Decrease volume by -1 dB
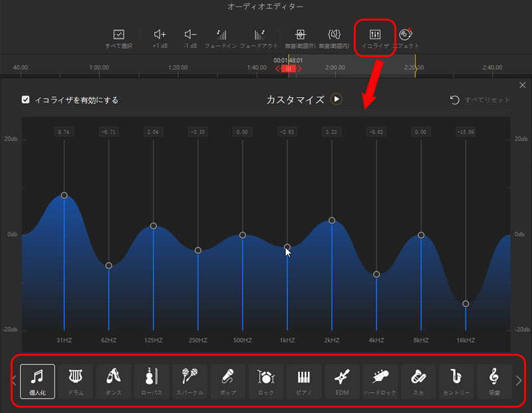This screenshot has width=532, height=413. pyautogui.click(x=190, y=37)
